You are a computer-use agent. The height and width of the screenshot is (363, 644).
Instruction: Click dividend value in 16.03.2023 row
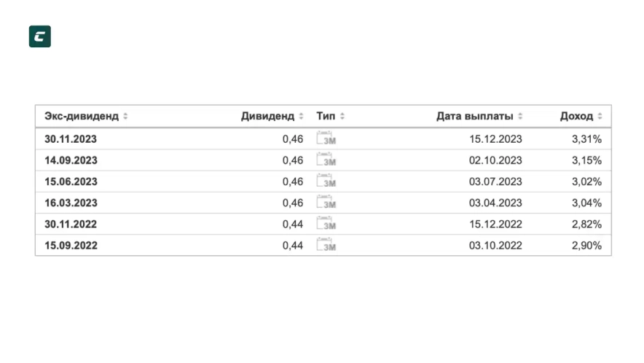(x=292, y=203)
